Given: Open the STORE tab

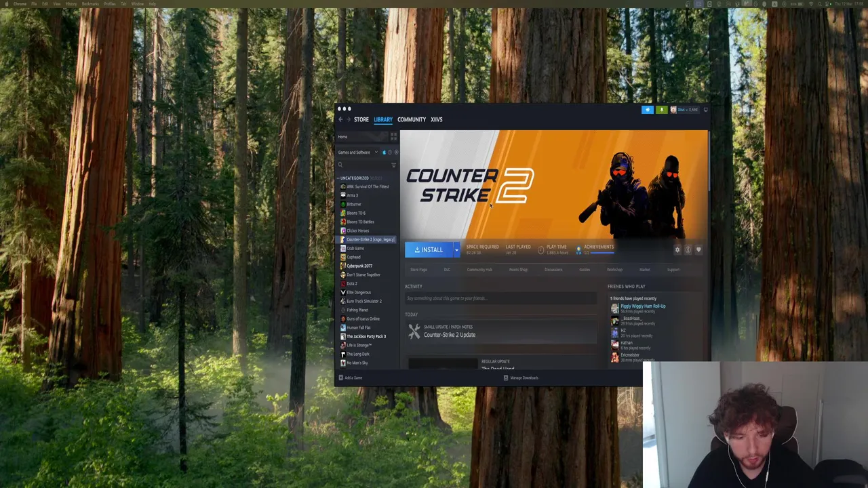Looking at the screenshot, I should click(x=361, y=119).
